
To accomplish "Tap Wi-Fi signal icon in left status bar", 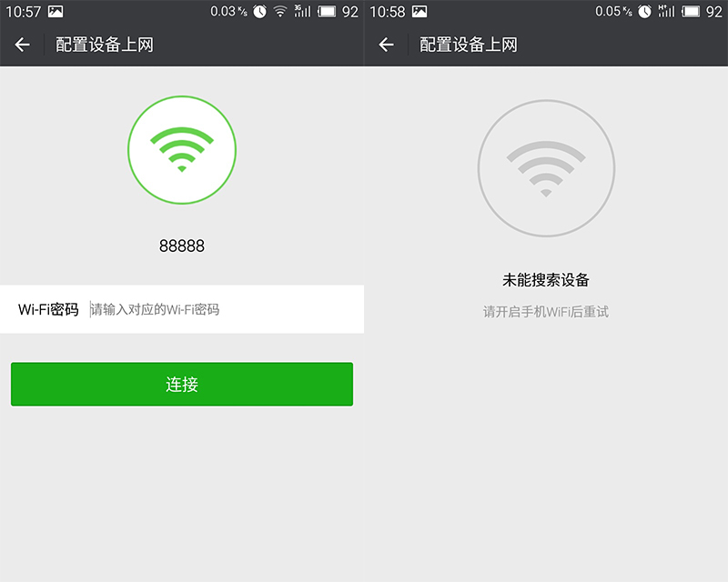I will [280, 12].
